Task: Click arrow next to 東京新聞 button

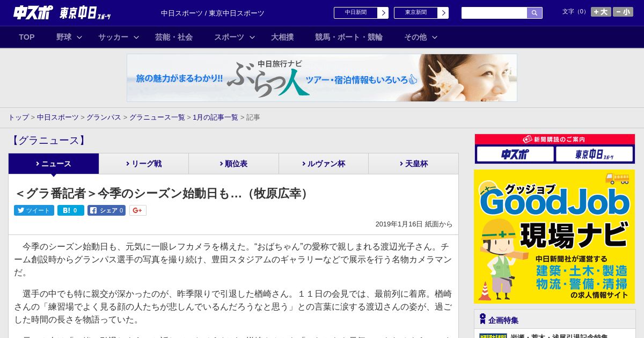Action: coord(443,13)
